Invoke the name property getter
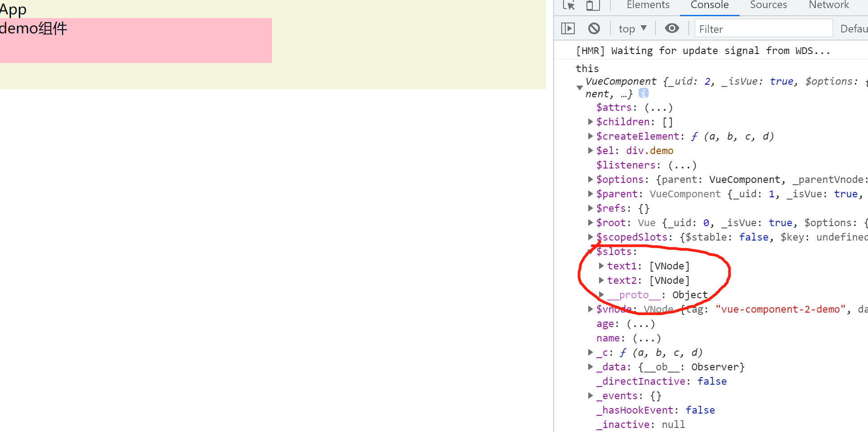The image size is (868, 432). (646, 338)
